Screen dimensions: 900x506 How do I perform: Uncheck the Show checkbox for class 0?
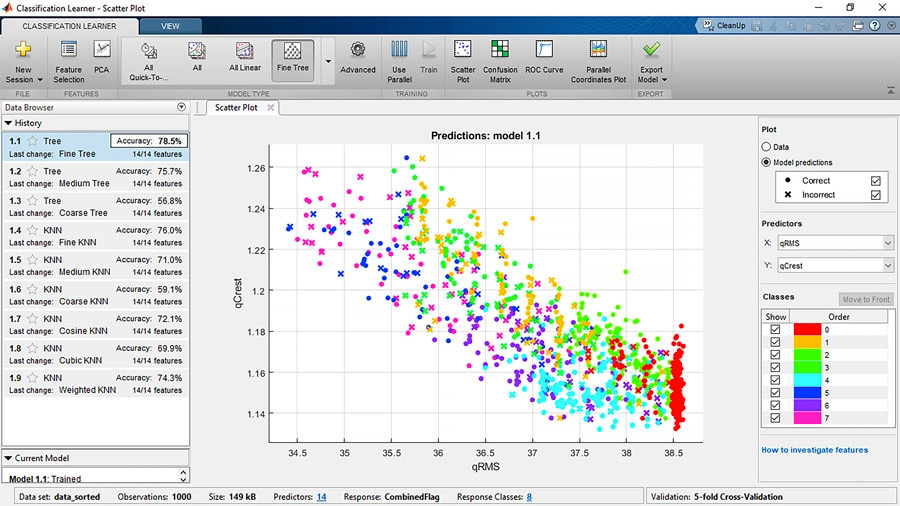tap(775, 329)
